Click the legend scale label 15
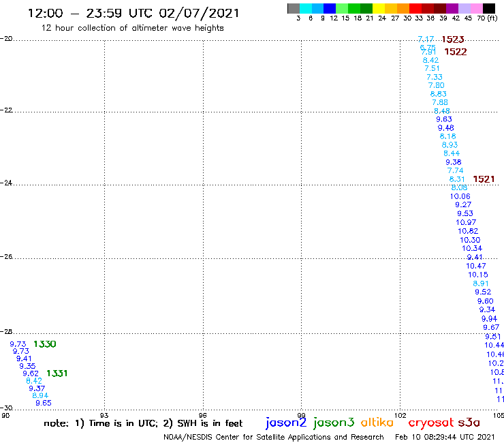Viewport: 504px width, 443px height. [345, 18]
